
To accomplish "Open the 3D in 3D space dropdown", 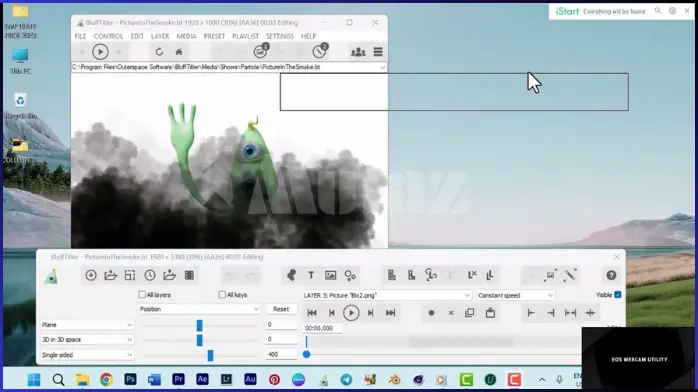I will pos(87,339).
